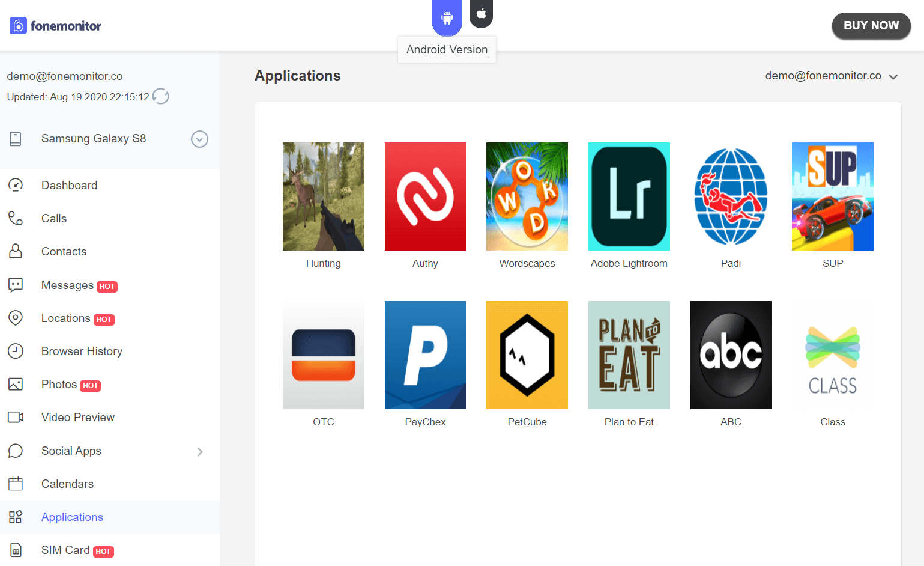Click the Adobe Lightroom text label
Screen dimensions: 924x566
point(629,263)
